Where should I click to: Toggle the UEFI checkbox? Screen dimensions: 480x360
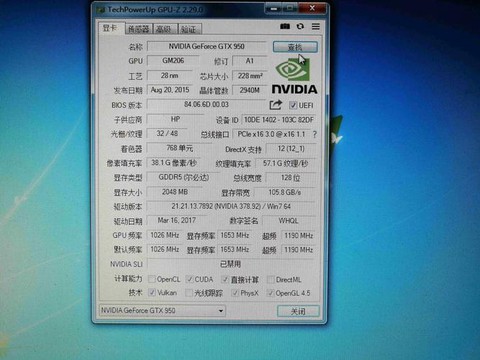293,105
